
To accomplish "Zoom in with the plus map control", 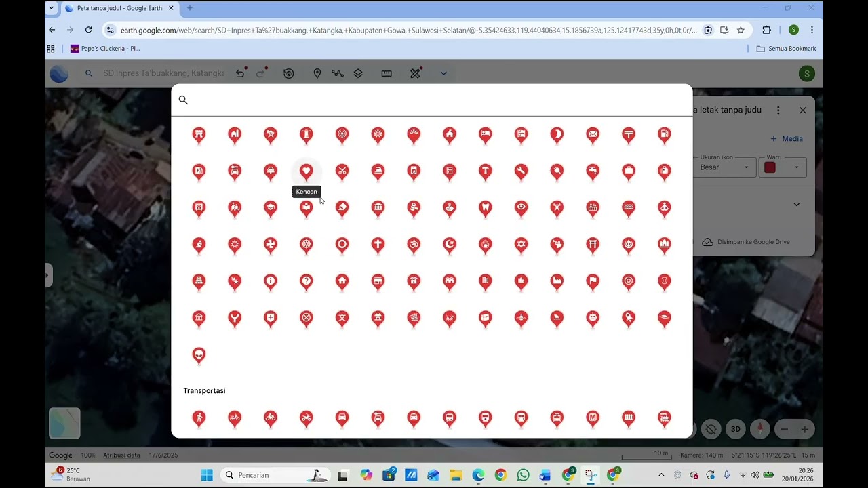I will pos(805,429).
